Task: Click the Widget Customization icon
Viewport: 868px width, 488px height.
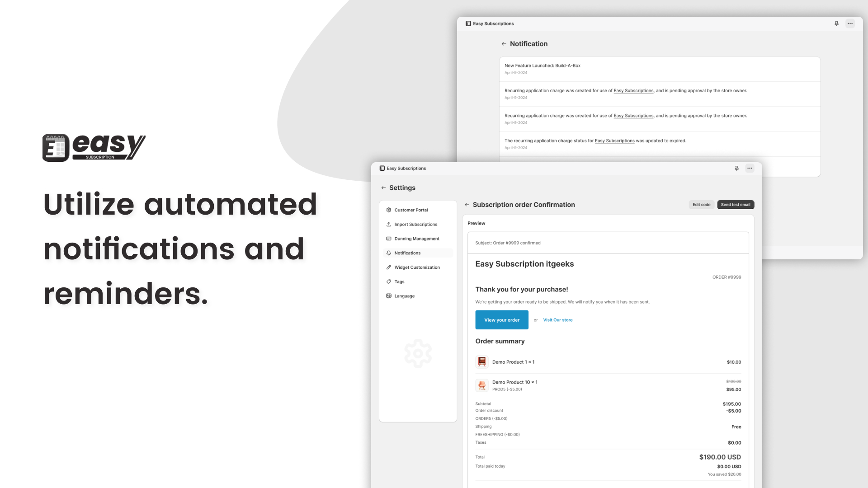Action: (x=388, y=267)
